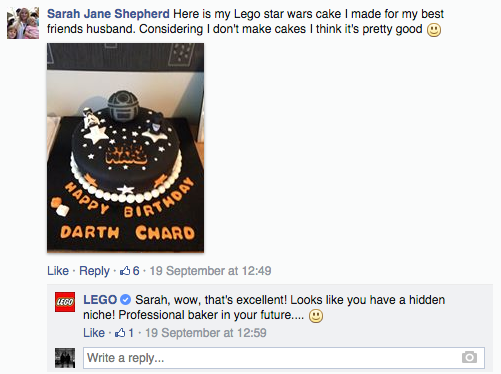Open Sarah Jane Shepherd's profile name link

tap(108, 14)
